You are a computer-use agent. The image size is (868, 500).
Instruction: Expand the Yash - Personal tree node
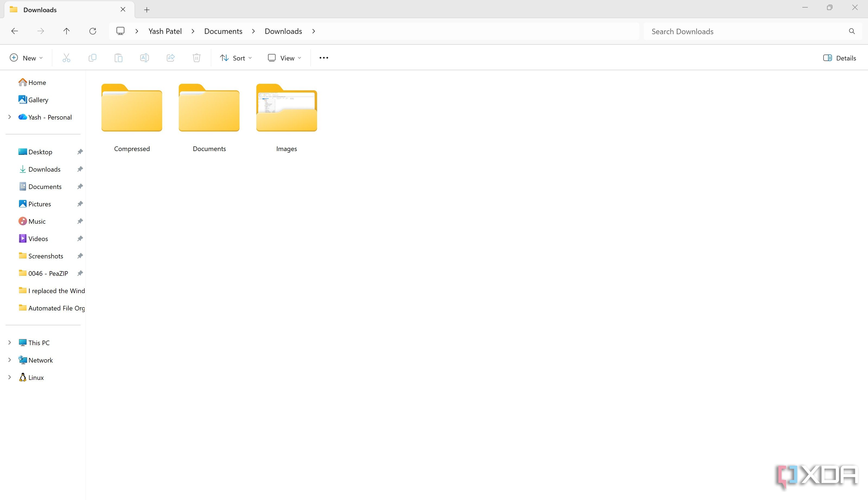tap(9, 117)
